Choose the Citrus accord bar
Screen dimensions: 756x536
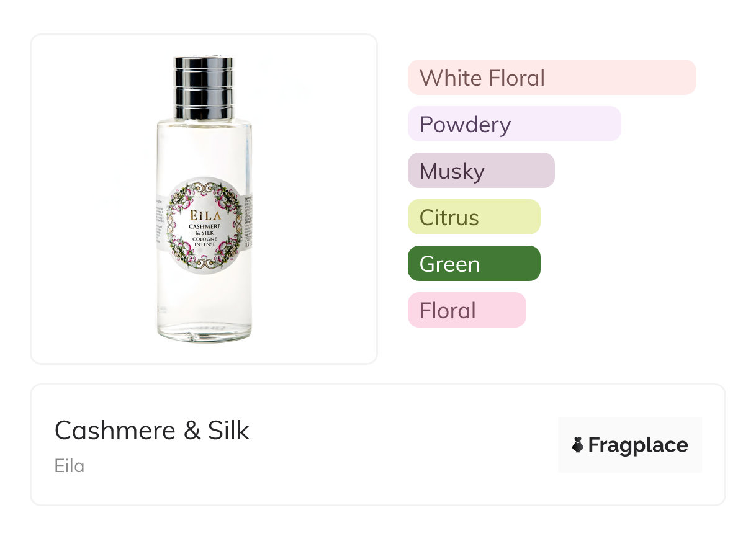(474, 217)
